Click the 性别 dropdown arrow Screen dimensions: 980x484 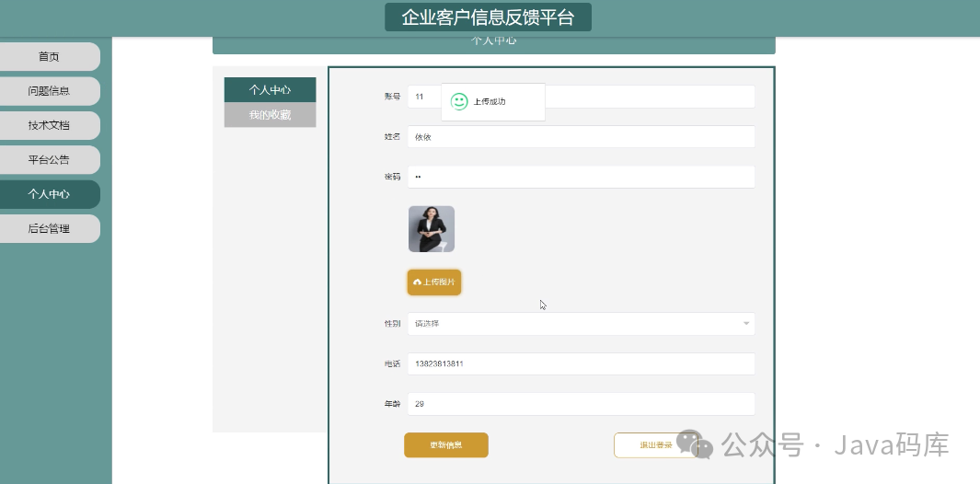(x=745, y=324)
